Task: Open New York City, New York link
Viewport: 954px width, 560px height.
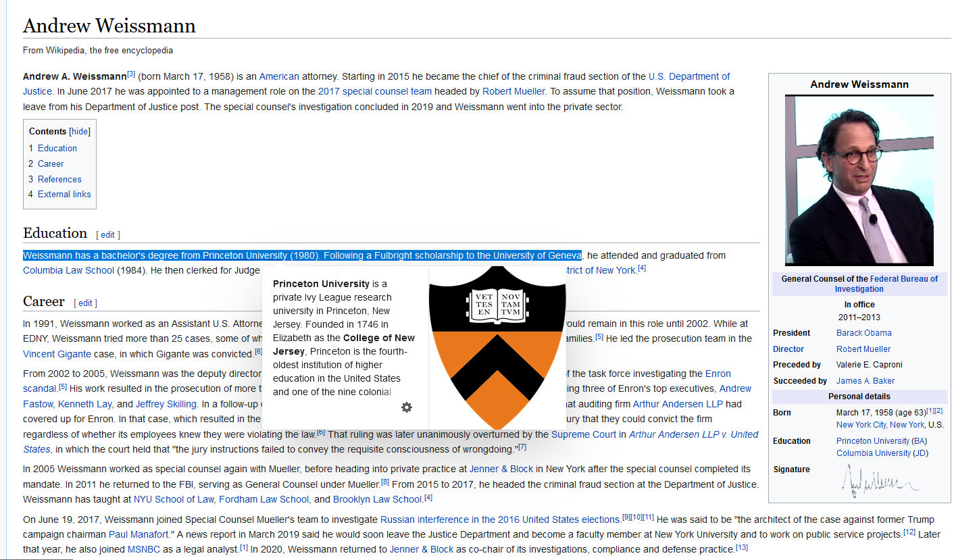Action: (x=880, y=425)
